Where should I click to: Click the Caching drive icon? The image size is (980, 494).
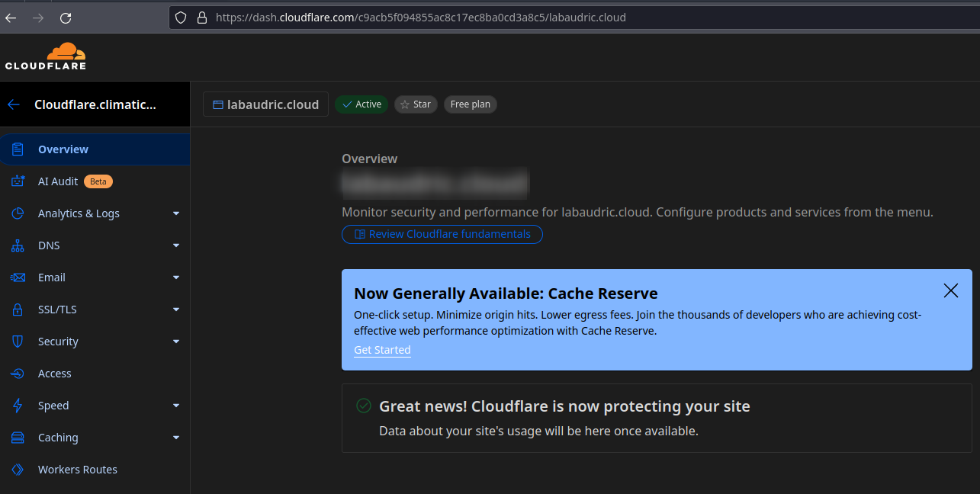point(18,438)
